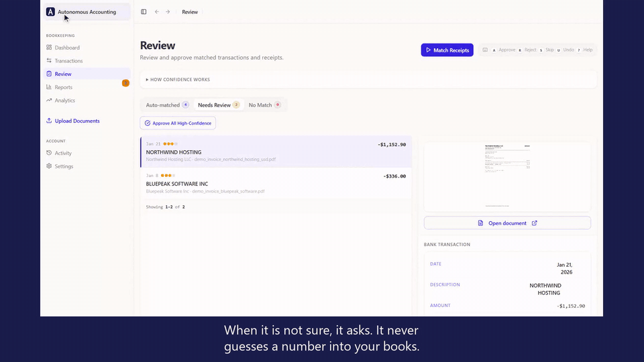Switch to the Needs Review tab
This screenshot has height=362, width=644.
[x=219, y=105]
